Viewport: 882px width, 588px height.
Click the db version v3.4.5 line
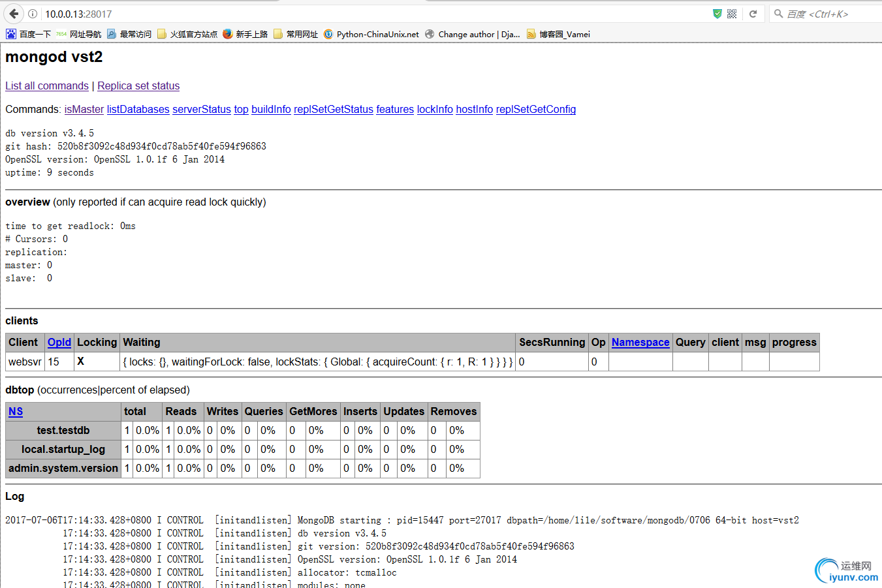coord(50,133)
